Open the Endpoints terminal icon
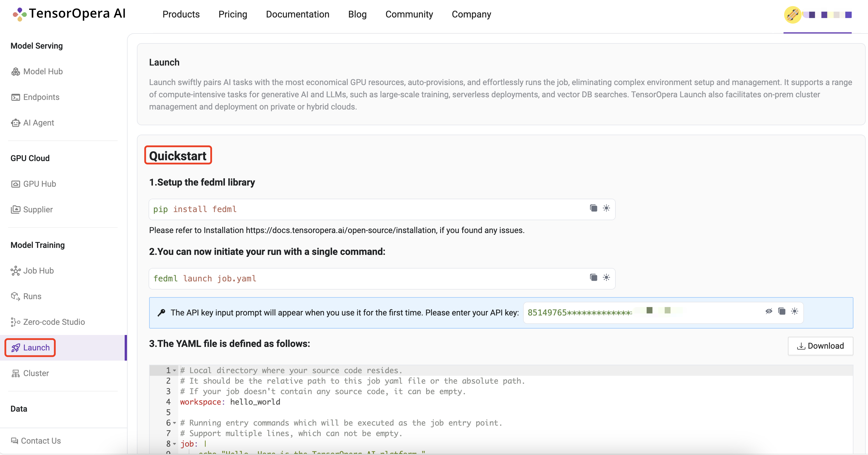Screen dimensions: 868x455 tap(15, 97)
